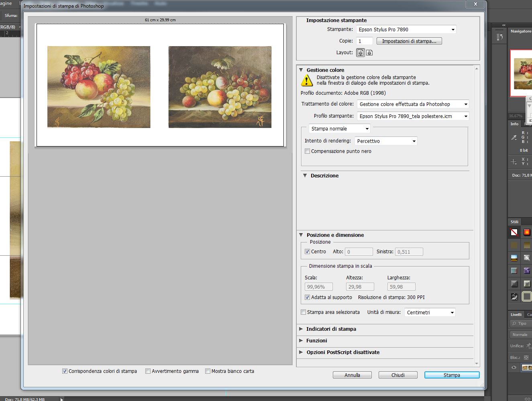532x401 pixels.
Task: Click the Altezza value field
Action: [360, 287]
